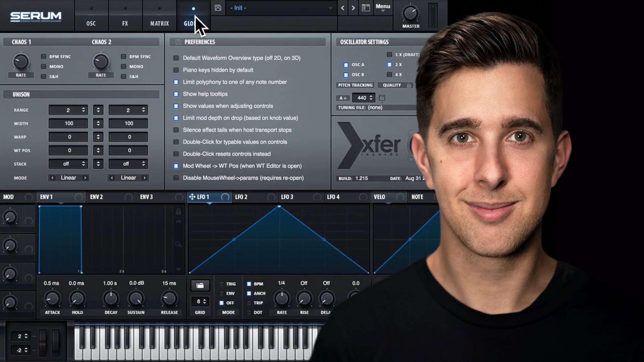644x362 pixels.
Task: Switch to the FX tab
Action: coord(125,20)
